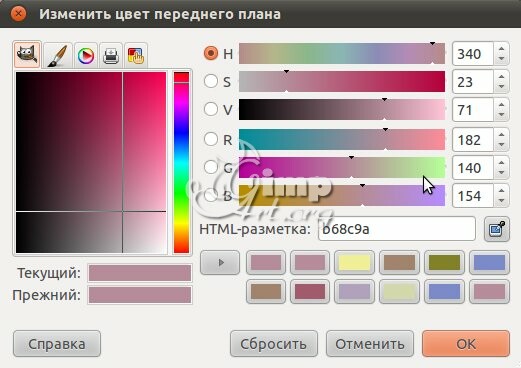
Task: Decrease the S value with down arrow
Action: pyautogui.click(x=501, y=87)
